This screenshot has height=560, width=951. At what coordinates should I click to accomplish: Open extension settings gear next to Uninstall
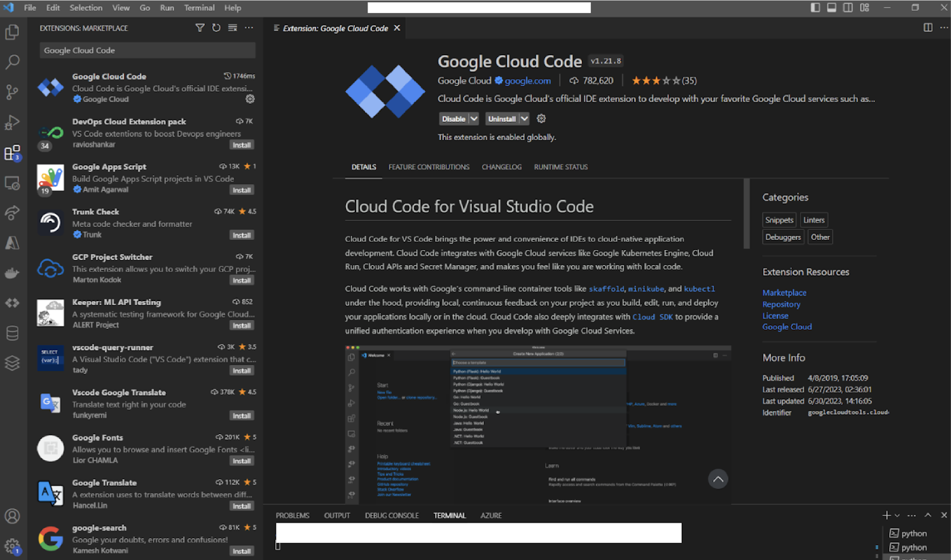point(541,119)
